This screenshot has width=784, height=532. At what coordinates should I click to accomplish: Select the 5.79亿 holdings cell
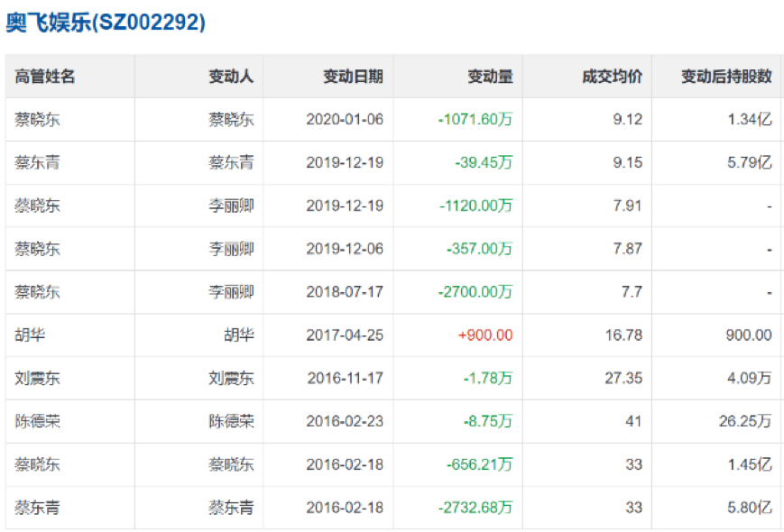[750, 162]
